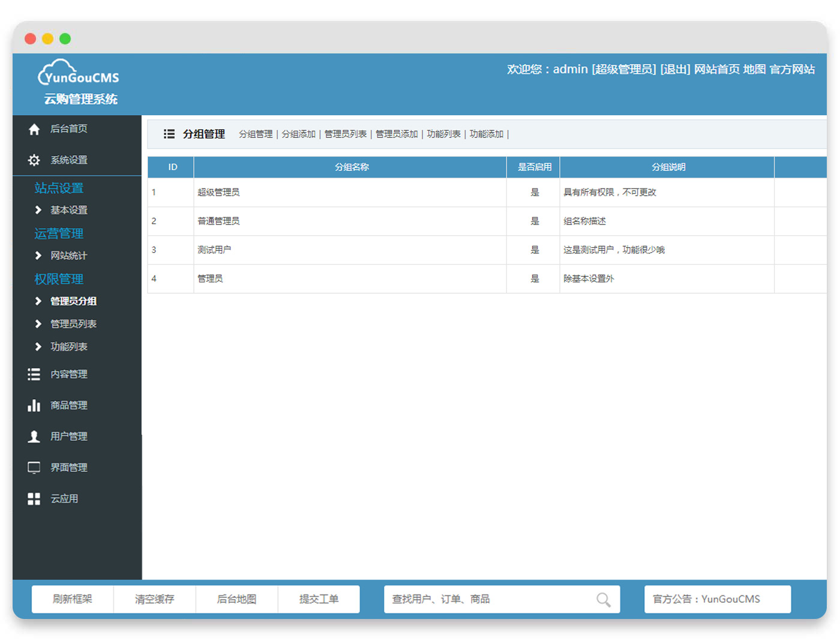Open 官方网站 link in header
Image resolution: width=840 pixels, height=640 pixels.
pos(792,70)
